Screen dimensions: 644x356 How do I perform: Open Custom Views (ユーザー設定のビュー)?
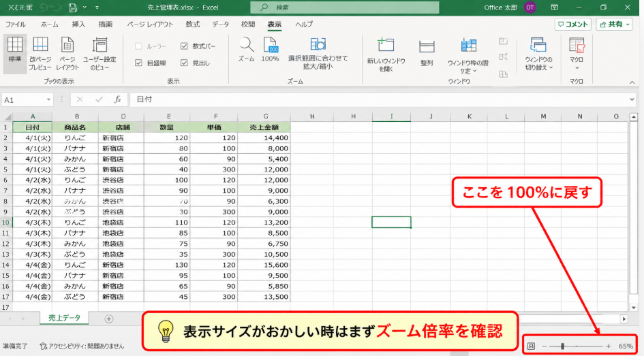pyautogui.click(x=99, y=53)
